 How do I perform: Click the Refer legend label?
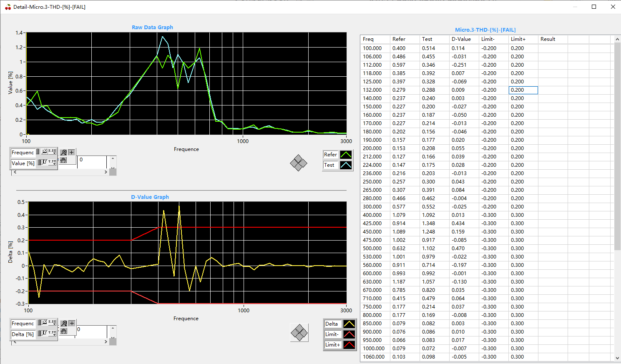coord(330,155)
